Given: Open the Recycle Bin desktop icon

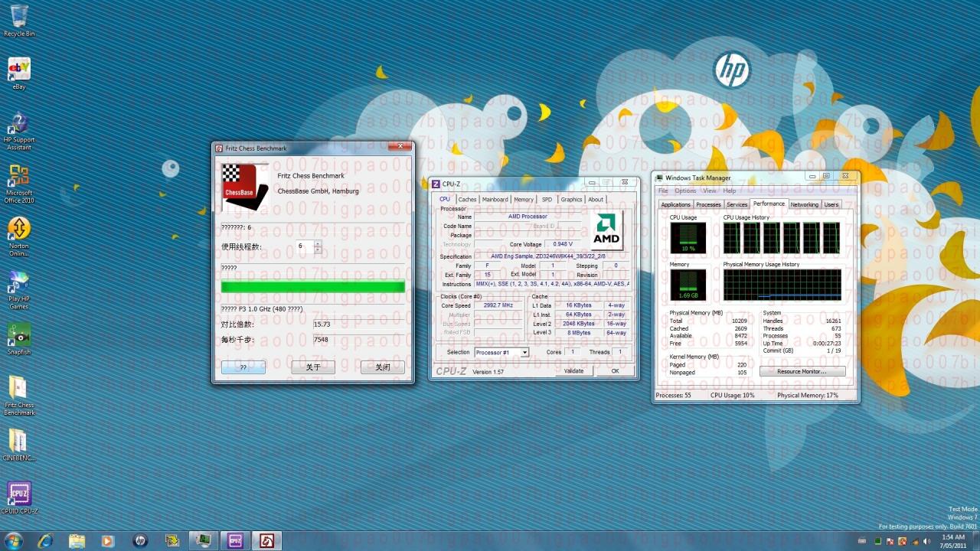Looking at the screenshot, I should click(19, 21).
